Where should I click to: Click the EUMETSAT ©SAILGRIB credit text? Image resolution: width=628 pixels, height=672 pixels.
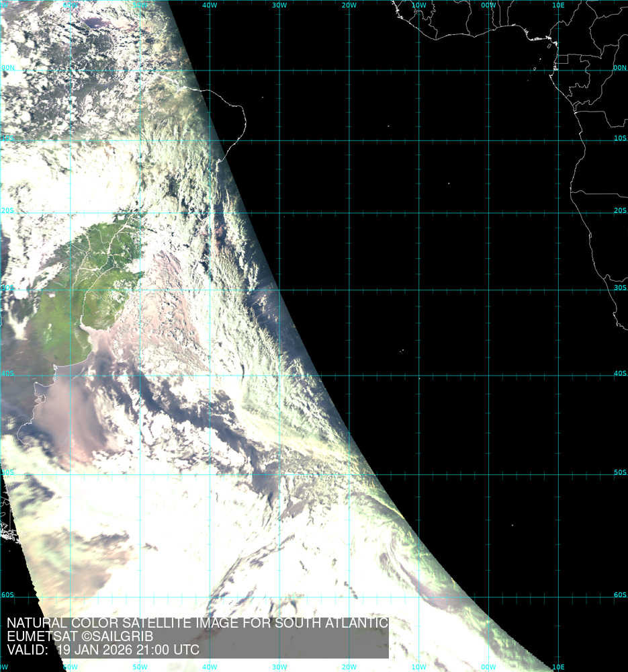pyautogui.click(x=80, y=636)
